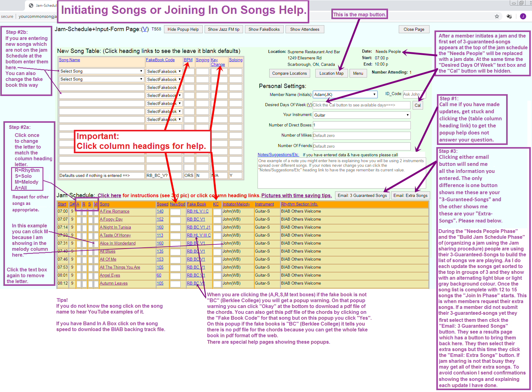Minimize the browser window
The height and width of the screenshot is (392, 532).
[513, 3]
